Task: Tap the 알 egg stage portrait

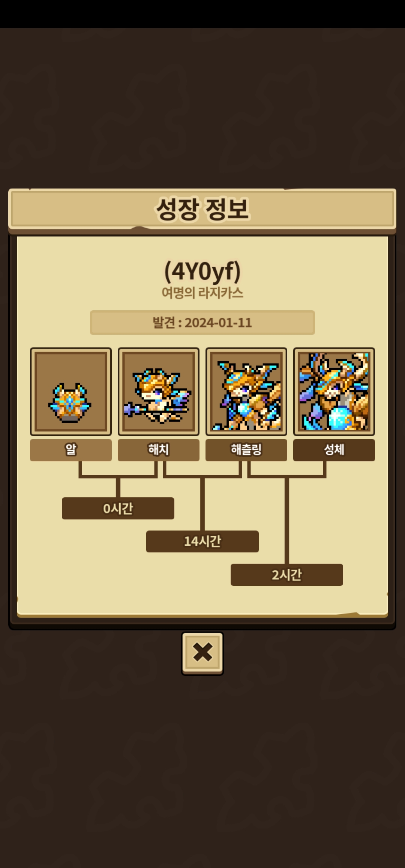Action: pos(71,391)
